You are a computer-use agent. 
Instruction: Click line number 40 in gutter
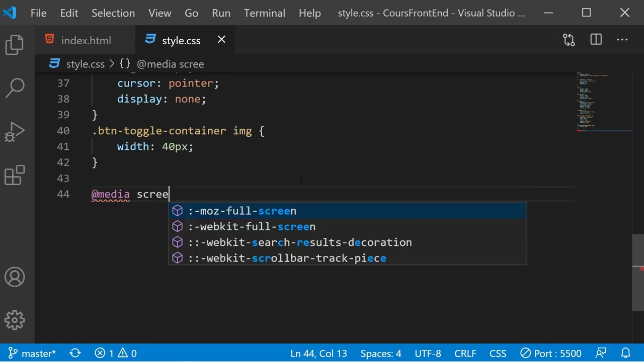(63, 131)
